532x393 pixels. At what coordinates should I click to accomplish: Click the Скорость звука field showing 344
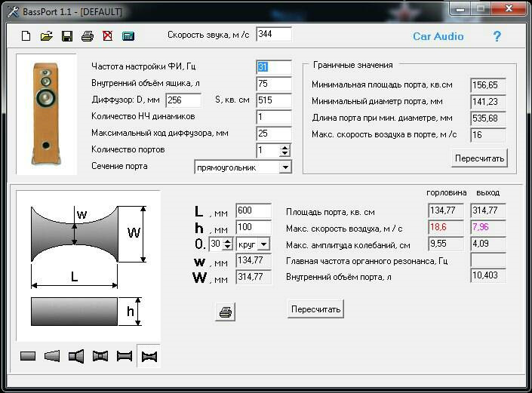[x=274, y=34]
